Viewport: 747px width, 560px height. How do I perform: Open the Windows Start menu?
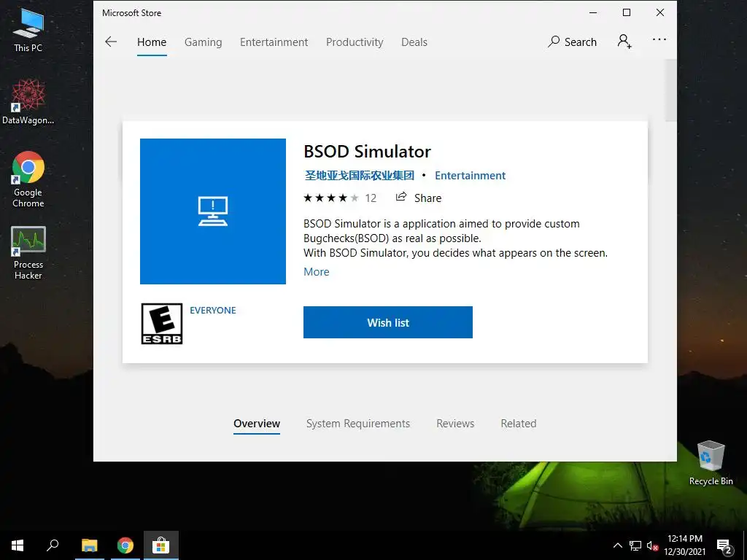pos(18,545)
